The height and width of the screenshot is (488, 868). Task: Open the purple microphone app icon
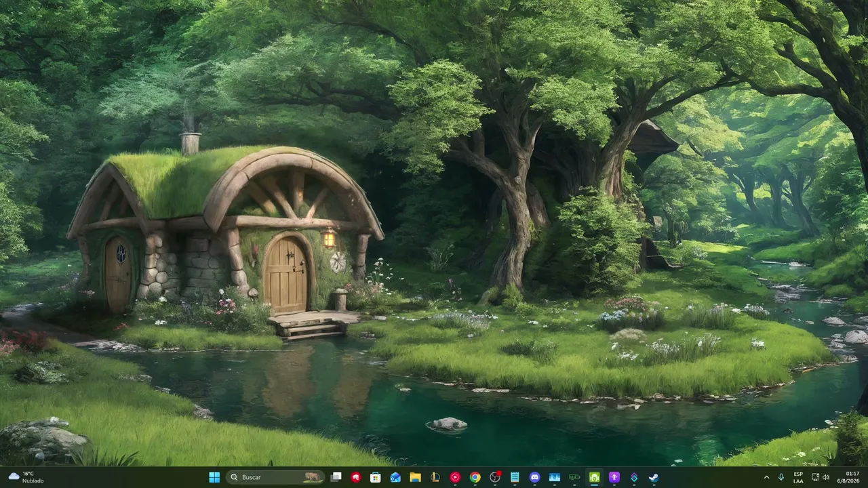coord(614,477)
